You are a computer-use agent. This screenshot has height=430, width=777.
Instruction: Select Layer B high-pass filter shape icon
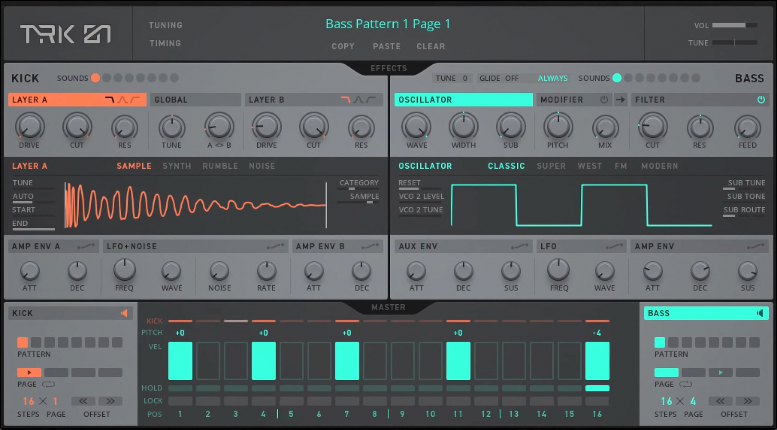click(371, 100)
